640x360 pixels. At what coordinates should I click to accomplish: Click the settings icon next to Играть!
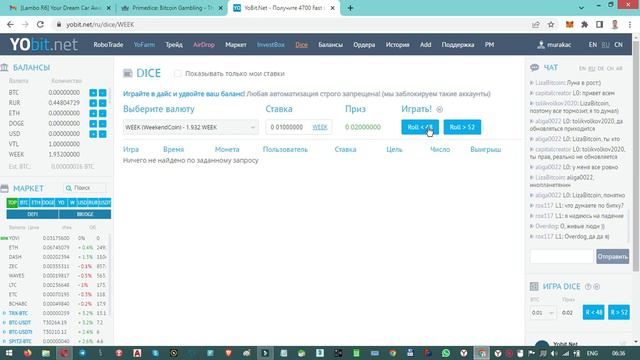pos(440,109)
